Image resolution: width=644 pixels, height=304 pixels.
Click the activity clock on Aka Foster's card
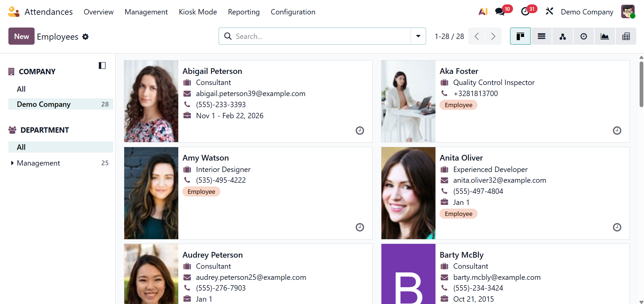click(x=617, y=130)
